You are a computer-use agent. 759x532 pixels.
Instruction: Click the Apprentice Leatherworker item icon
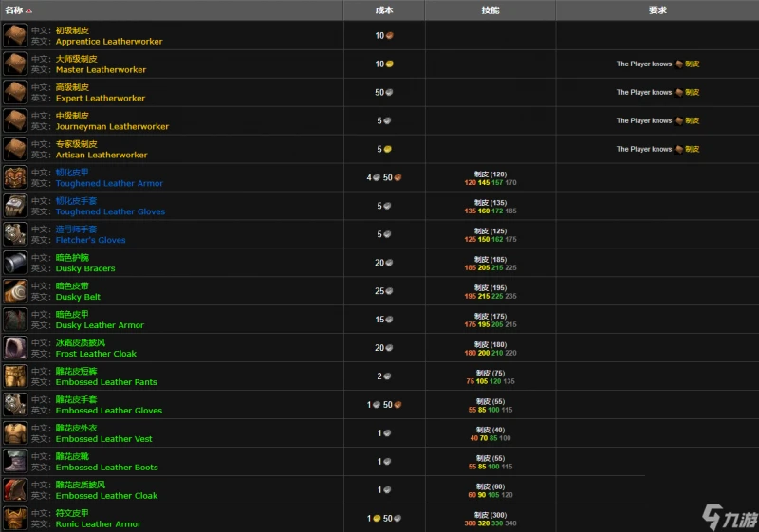click(15, 36)
